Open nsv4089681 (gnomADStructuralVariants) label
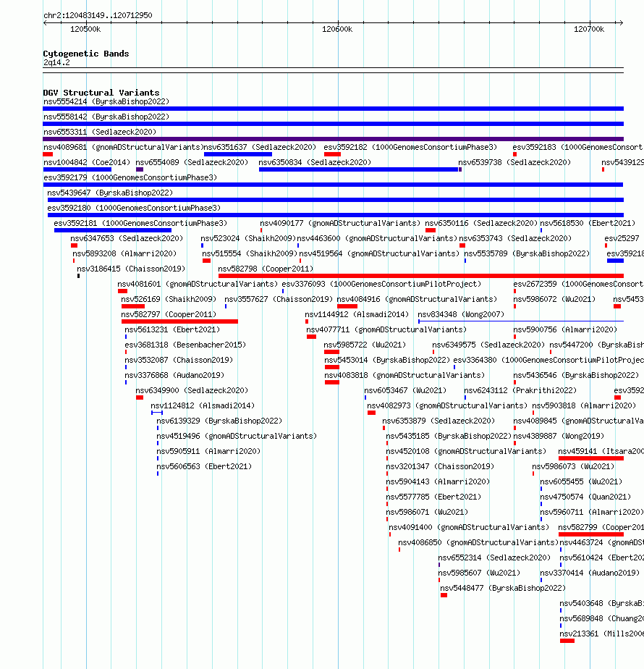This screenshot has height=669, width=644. [x=124, y=147]
